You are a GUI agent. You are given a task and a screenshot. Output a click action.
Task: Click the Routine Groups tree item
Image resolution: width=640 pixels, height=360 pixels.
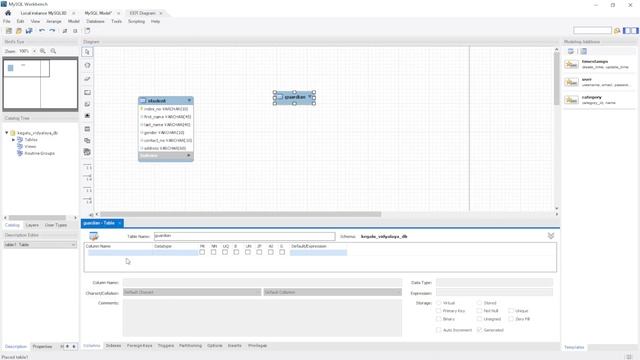coord(39,153)
